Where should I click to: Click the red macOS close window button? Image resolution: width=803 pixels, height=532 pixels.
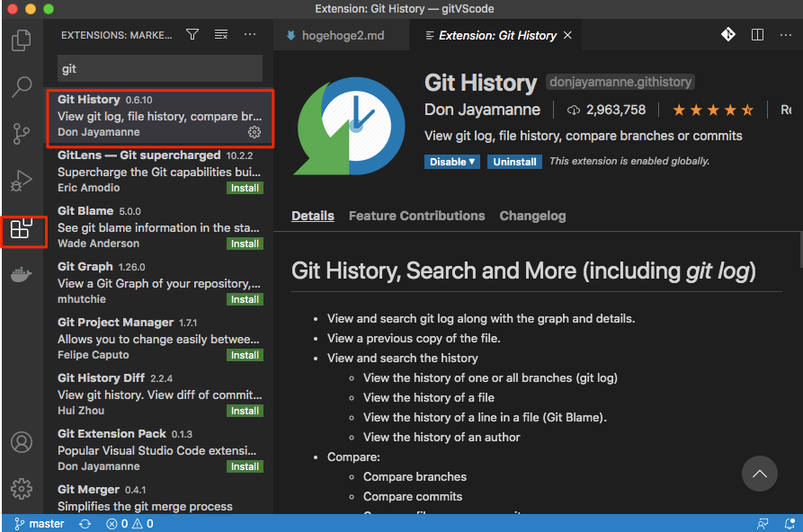(13, 9)
